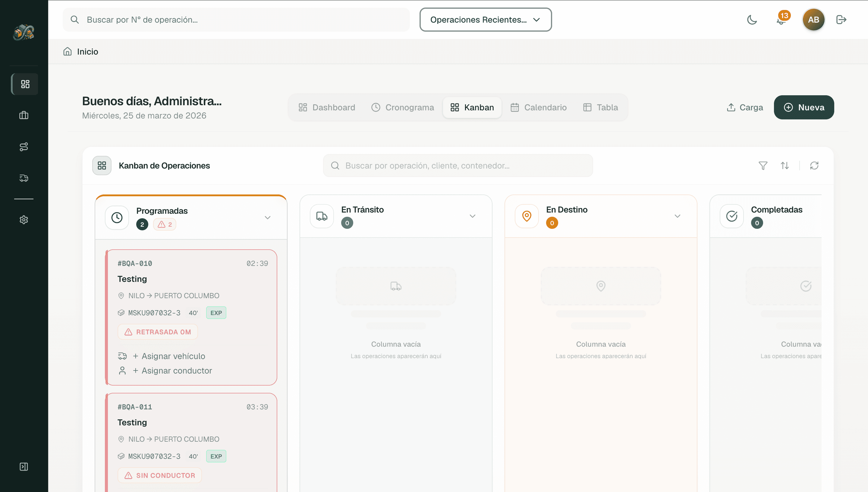Open operation card #BQA-010
The image size is (868, 492).
click(x=191, y=317)
